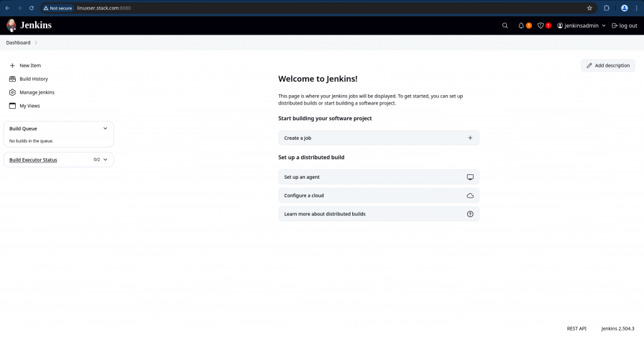Click the Welcome to Jenkins! heading
This screenshot has width=644, height=338.
pos(318,79)
